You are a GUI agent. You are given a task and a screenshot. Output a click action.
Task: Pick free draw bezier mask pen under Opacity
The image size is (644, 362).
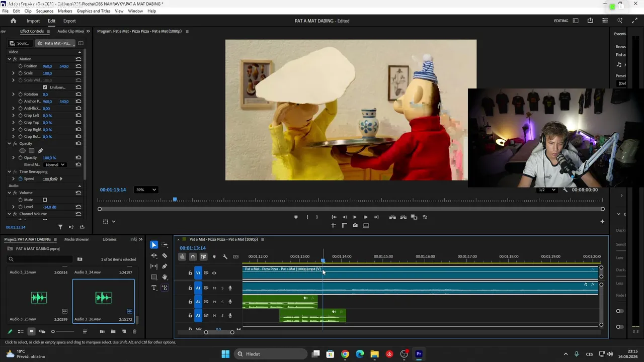point(40,151)
